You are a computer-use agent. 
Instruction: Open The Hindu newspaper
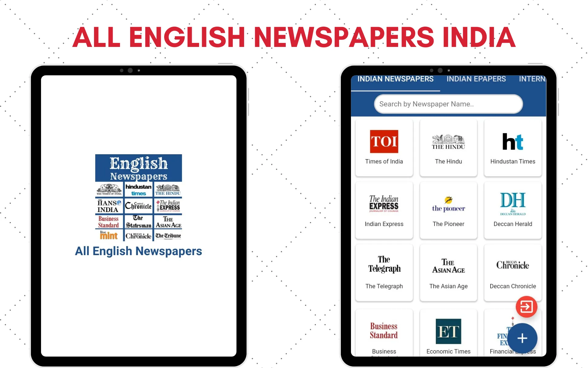pos(448,147)
